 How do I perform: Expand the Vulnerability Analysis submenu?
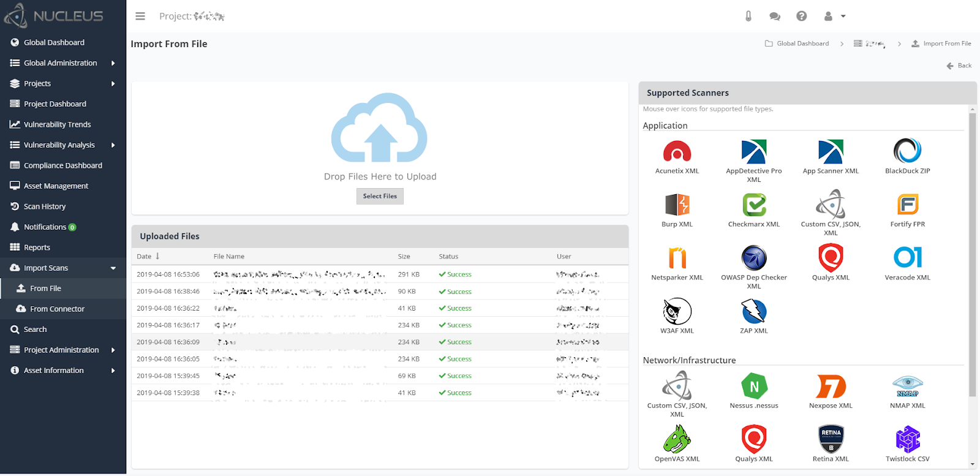(63, 145)
